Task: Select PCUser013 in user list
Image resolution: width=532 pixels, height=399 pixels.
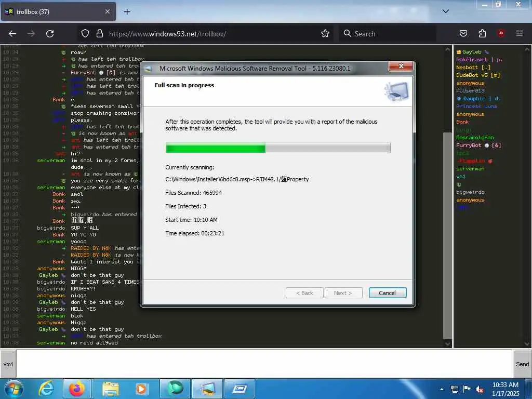Action: tap(470, 91)
